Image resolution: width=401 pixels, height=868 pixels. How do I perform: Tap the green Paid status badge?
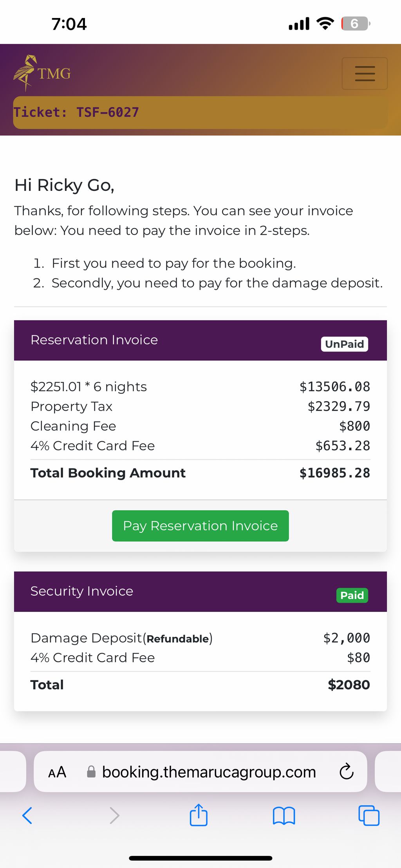(x=352, y=595)
